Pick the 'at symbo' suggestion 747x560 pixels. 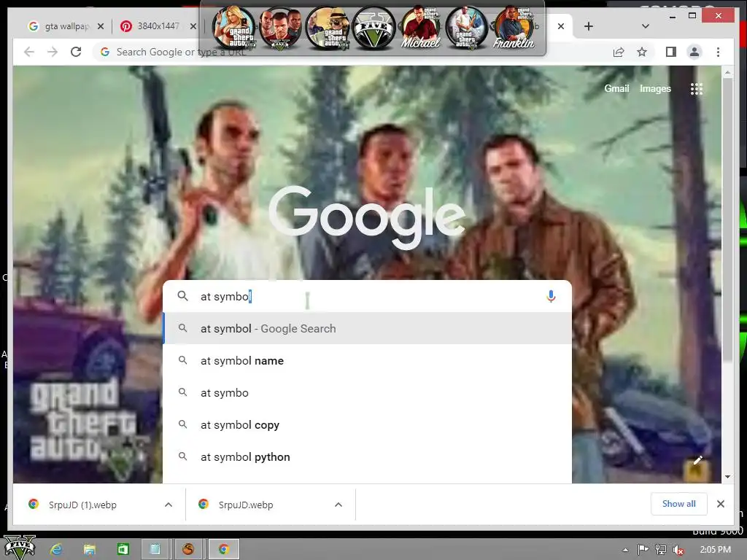(x=368, y=393)
